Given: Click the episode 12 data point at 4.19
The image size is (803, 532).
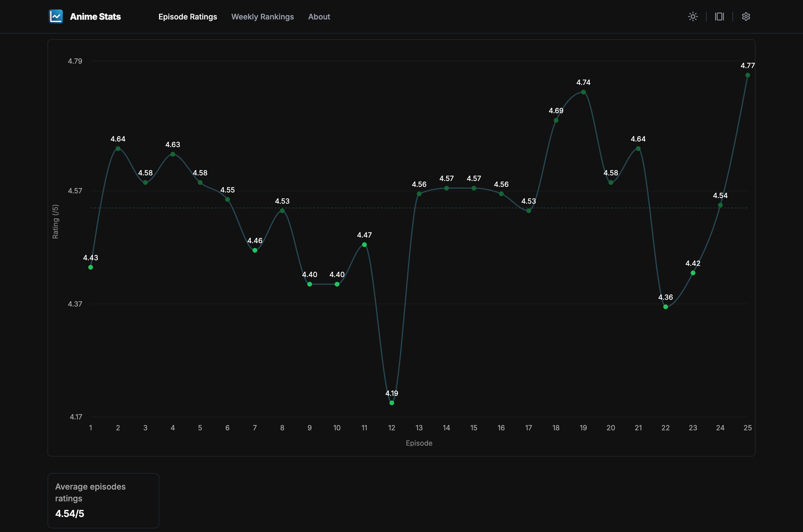Looking at the screenshot, I should pyautogui.click(x=391, y=403).
